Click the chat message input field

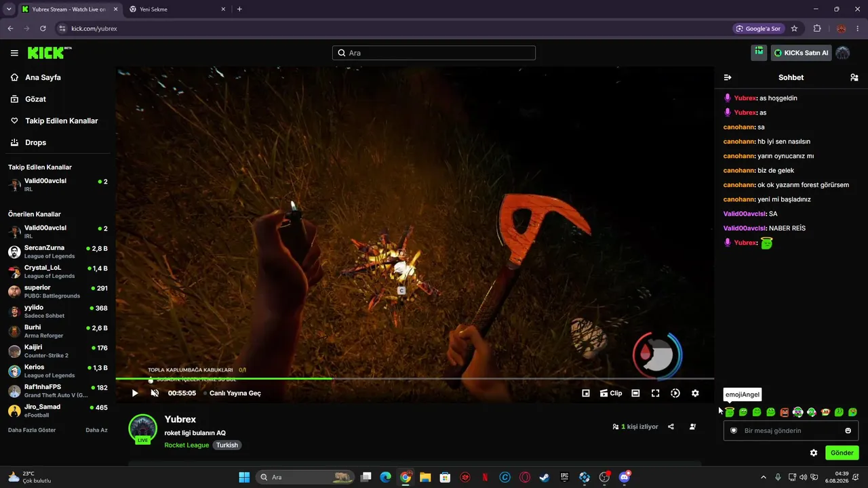(x=791, y=430)
